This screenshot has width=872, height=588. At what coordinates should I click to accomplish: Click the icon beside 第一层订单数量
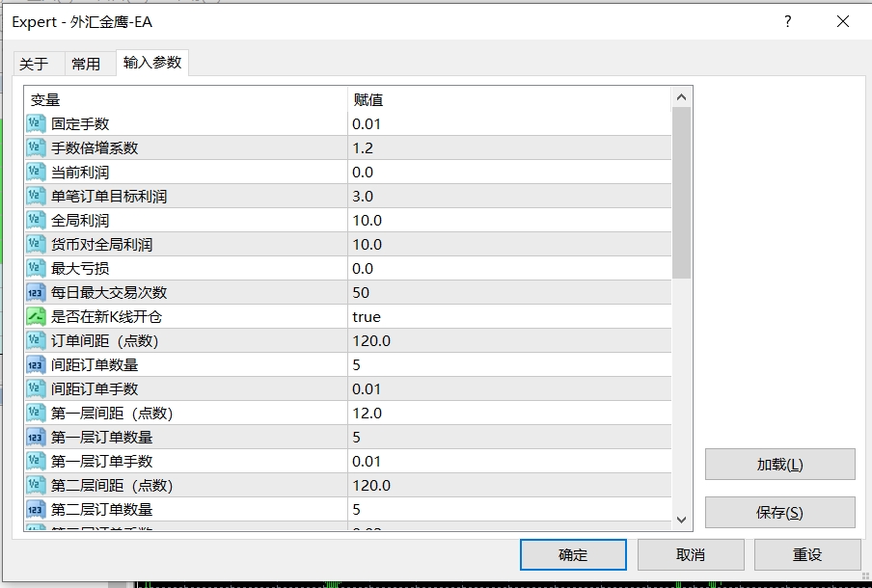[x=36, y=437]
